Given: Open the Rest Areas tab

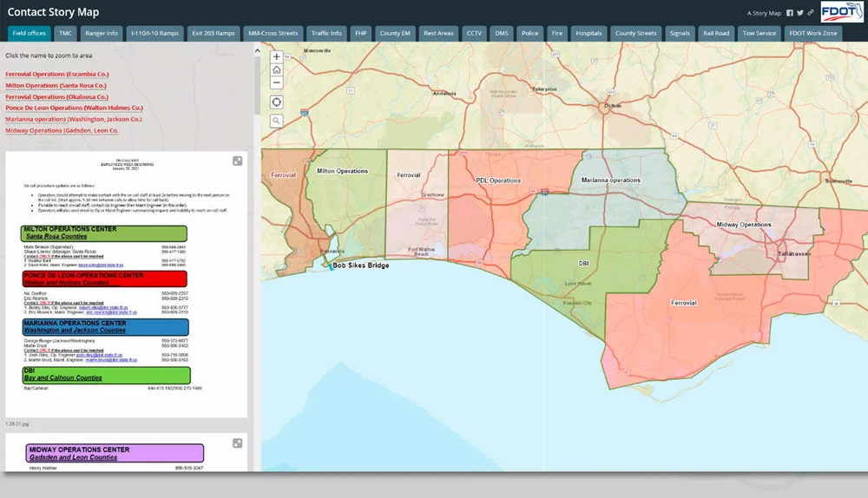Looking at the screenshot, I should (x=438, y=33).
